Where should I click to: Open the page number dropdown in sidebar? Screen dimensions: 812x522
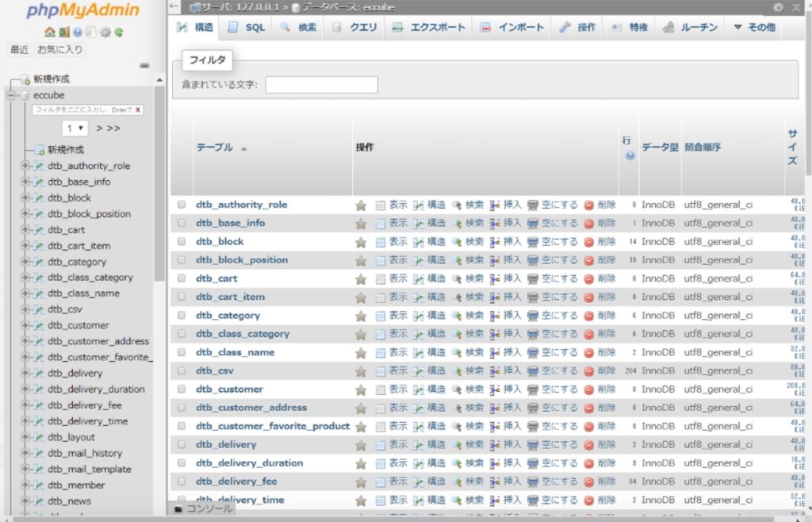coord(75,128)
